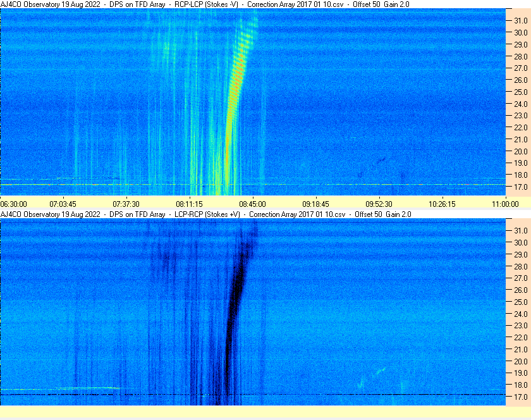Viewport: 531px width, 420px height.
Task: Click the 25.0 frequency label in Stokes +V panel
Action: click(521, 302)
